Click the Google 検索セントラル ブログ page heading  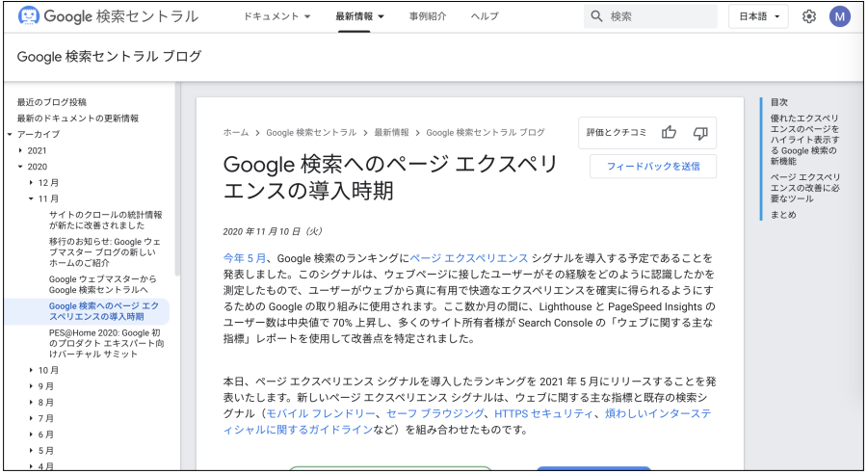(x=109, y=57)
